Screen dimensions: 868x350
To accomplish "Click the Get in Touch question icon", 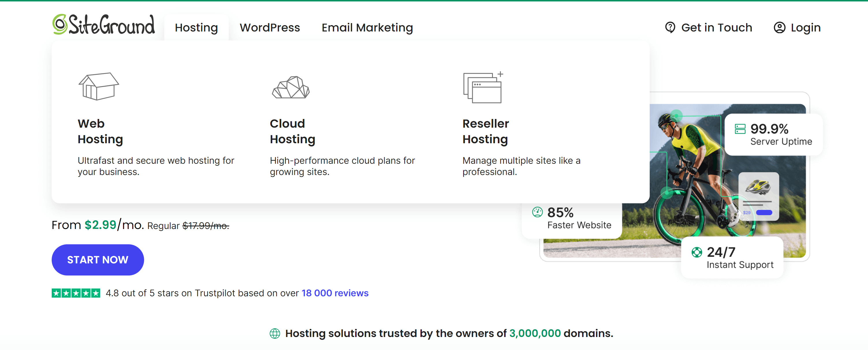I will point(670,27).
